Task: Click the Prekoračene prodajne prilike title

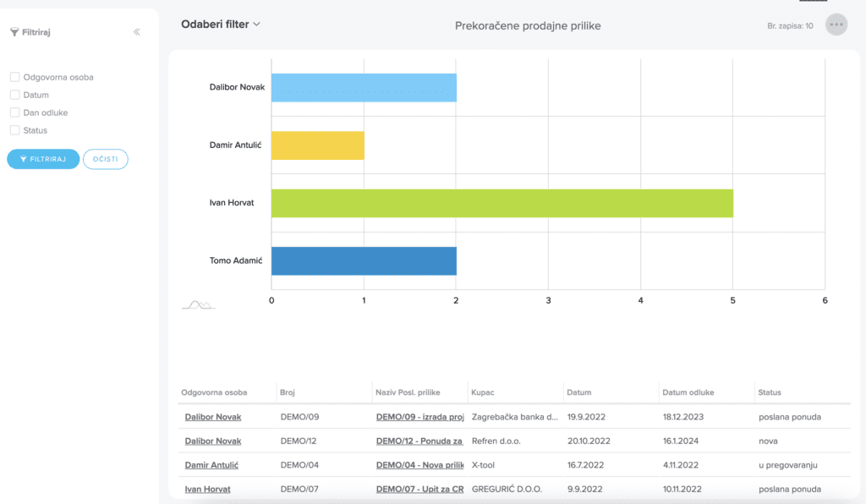Action: (528, 26)
